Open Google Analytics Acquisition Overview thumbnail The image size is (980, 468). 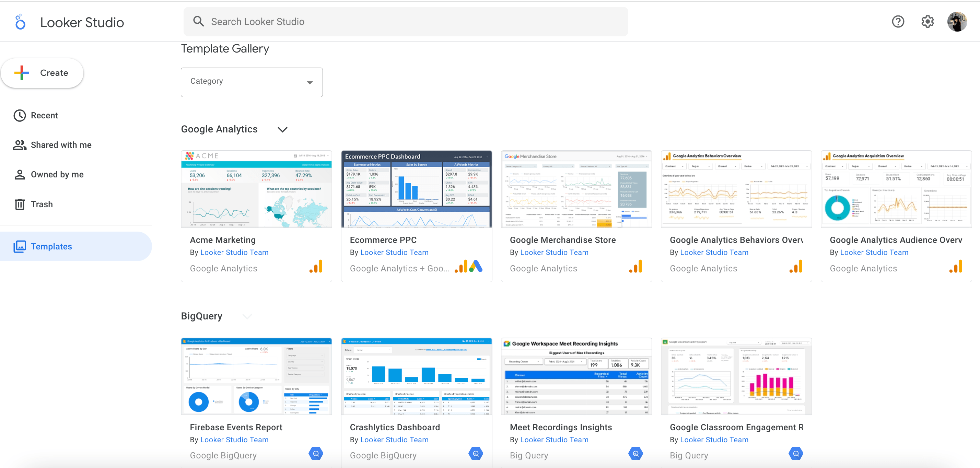coord(896,189)
